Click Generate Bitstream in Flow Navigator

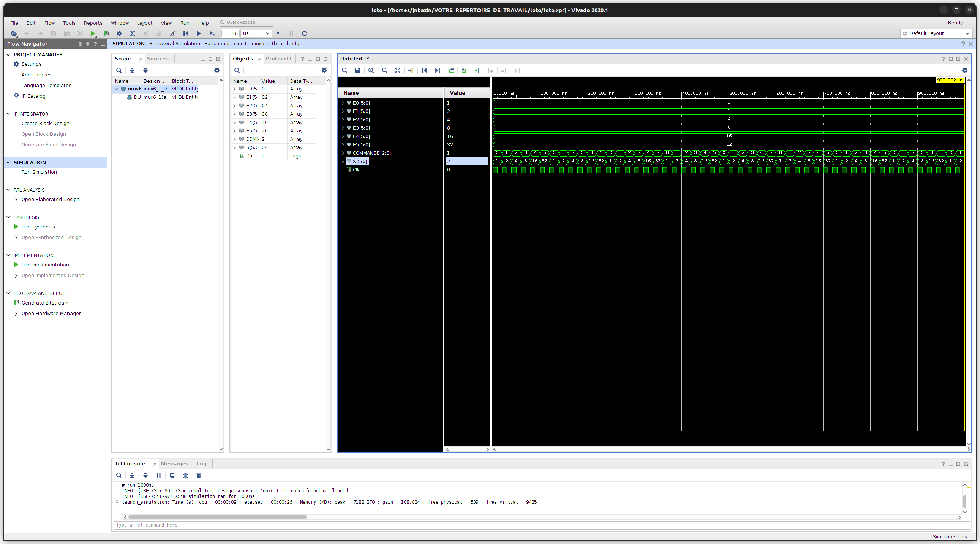click(45, 303)
